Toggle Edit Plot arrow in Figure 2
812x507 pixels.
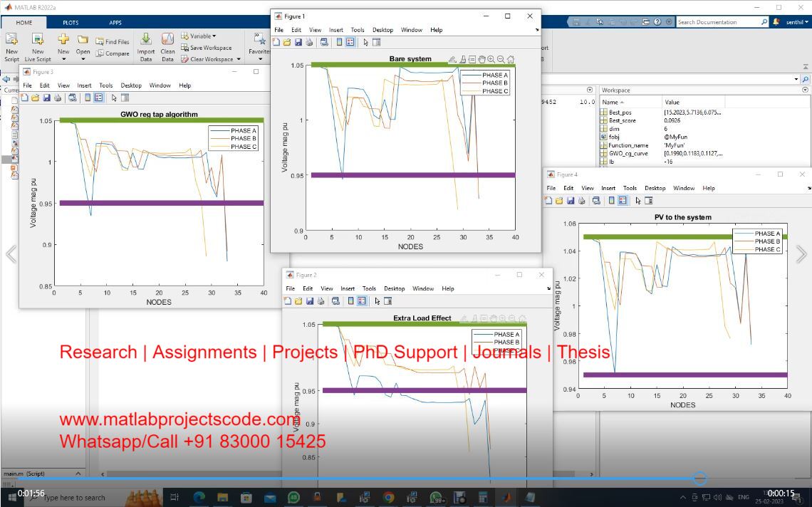[x=377, y=301]
